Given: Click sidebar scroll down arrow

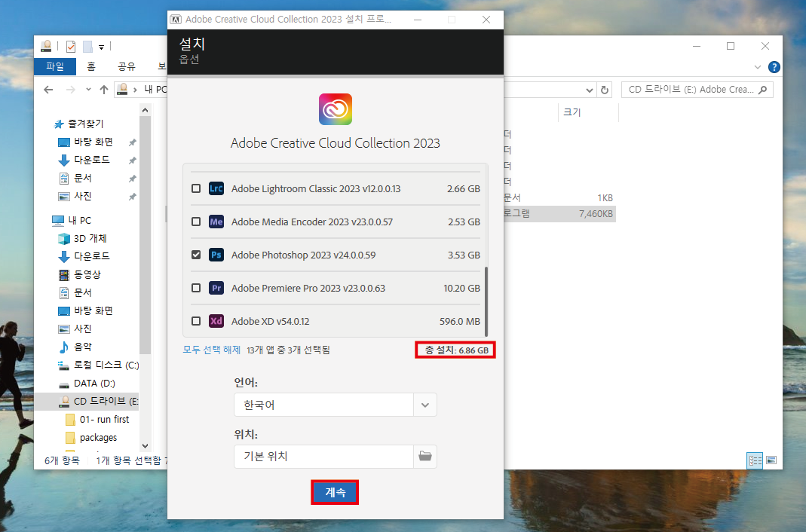Looking at the screenshot, I should (x=145, y=446).
